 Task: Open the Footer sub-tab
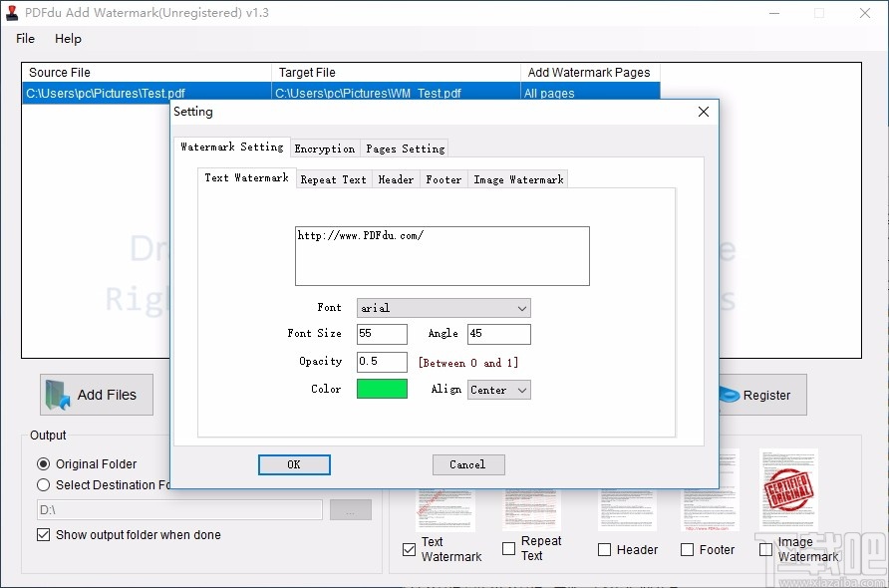pos(444,179)
